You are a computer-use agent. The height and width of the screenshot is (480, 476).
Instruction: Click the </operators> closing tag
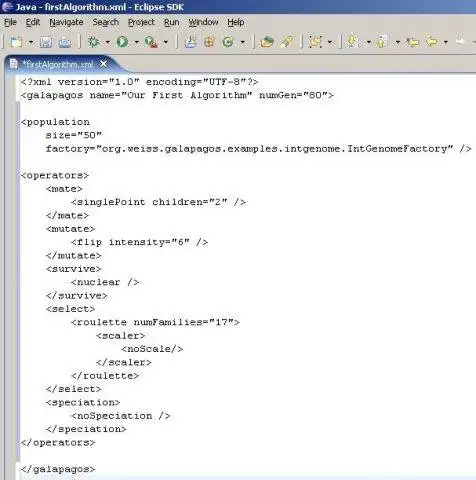pyautogui.click(x=58, y=442)
